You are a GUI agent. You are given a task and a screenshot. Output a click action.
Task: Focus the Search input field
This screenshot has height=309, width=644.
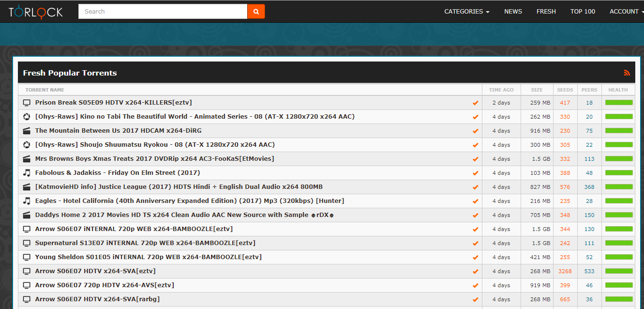tap(163, 11)
